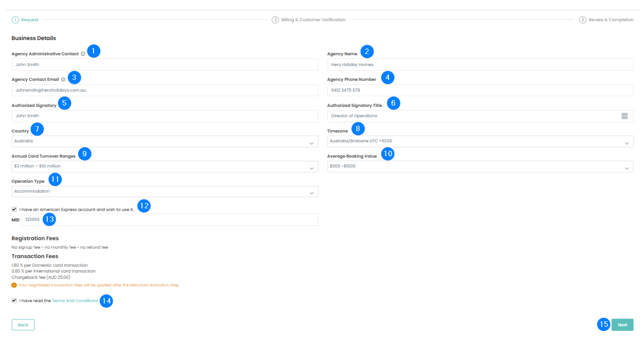Click into the Agency Name field
644x339 pixels.
point(480,64)
